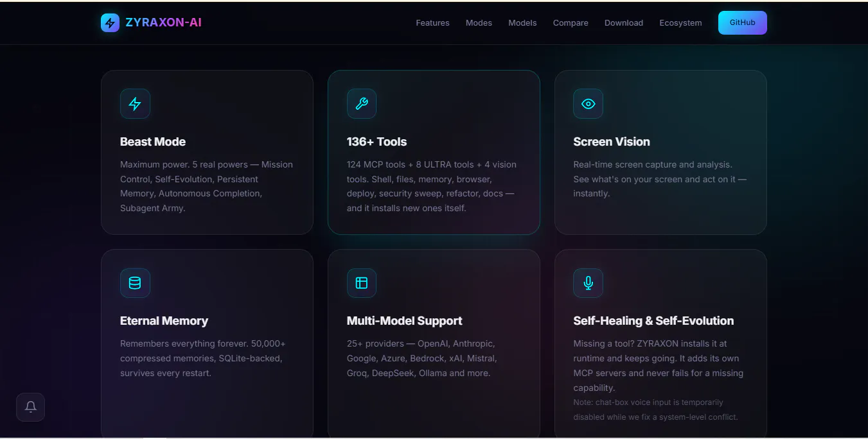
Task: Open notifications with the bell button
Action: 30,407
